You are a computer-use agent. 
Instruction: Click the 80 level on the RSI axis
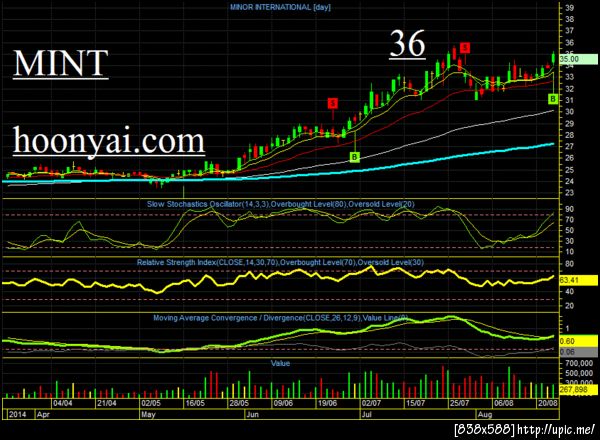coord(569,264)
